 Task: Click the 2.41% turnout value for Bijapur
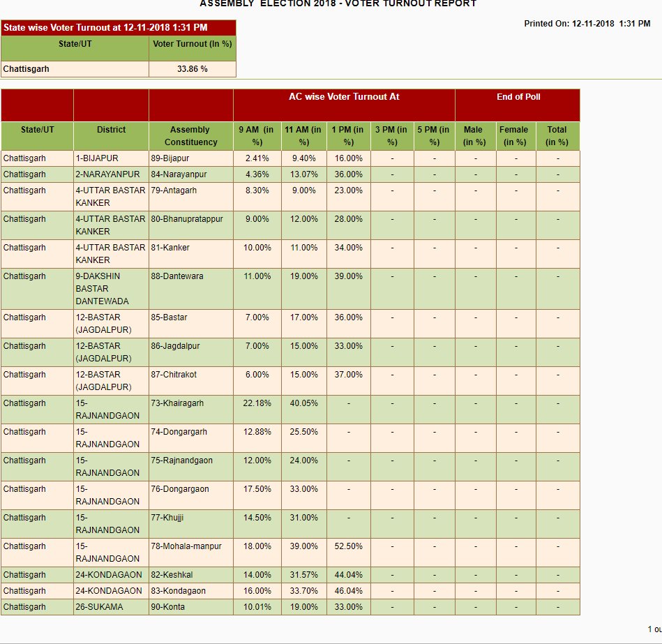point(257,158)
